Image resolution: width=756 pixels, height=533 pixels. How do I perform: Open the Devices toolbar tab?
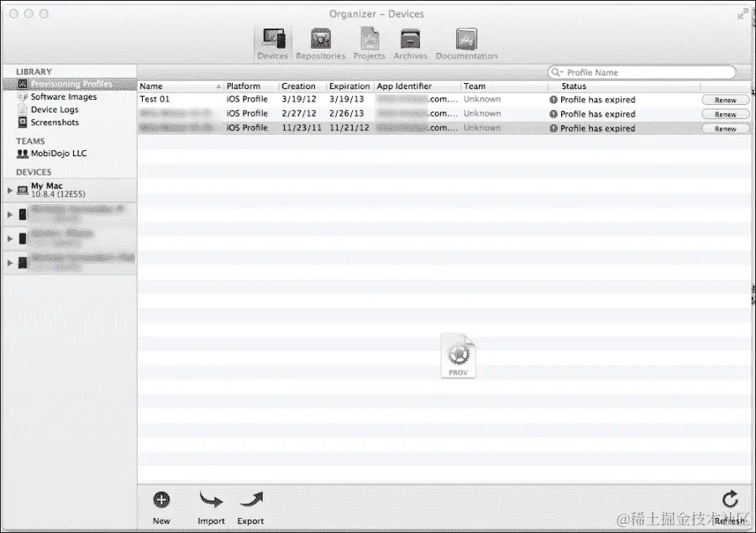[273, 44]
